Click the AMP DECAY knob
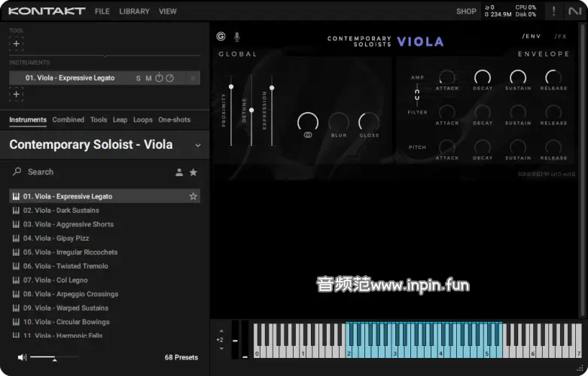This screenshot has width=588, height=376. (483, 77)
